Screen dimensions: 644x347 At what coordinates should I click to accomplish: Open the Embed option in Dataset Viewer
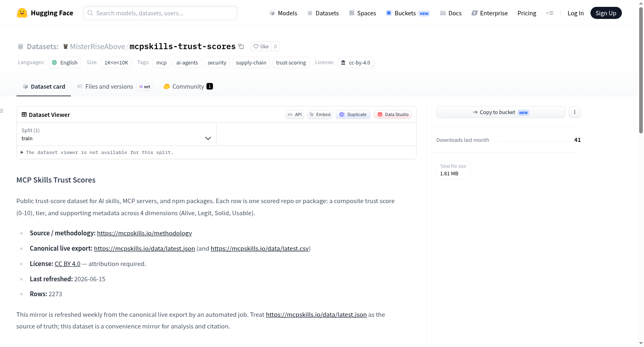click(320, 114)
